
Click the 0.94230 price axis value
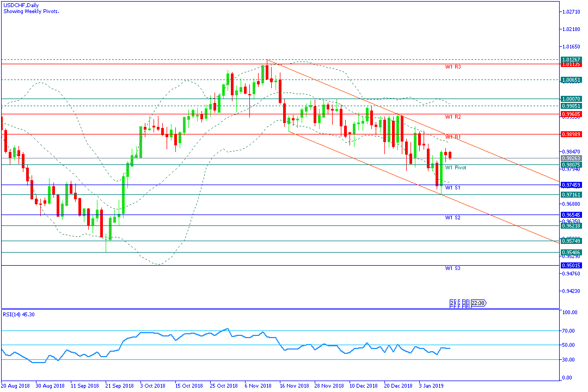[571, 291]
